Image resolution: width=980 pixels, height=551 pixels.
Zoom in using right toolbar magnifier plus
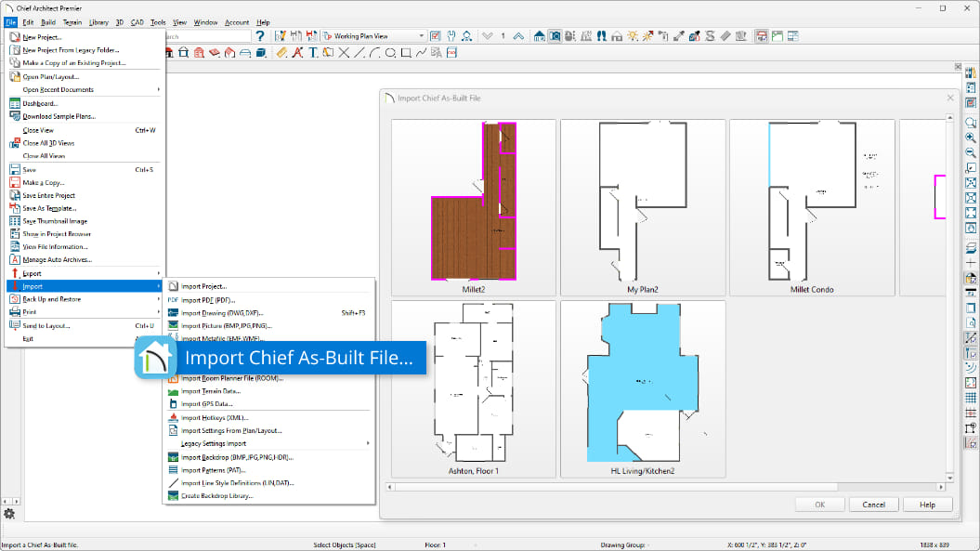point(971,138)
